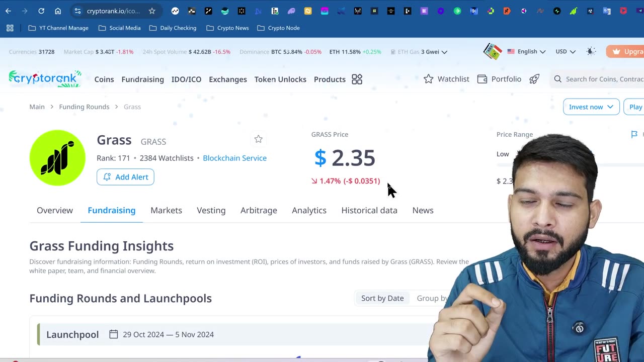
Task: Click the calendar icon beside 29 Oct 2024
Action: pos(114,334)
